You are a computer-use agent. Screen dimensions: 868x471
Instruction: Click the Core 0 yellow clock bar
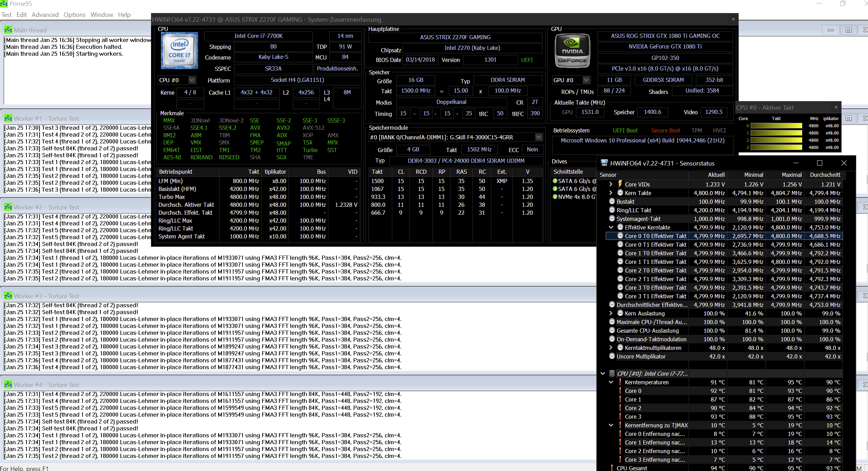[776, 126]
